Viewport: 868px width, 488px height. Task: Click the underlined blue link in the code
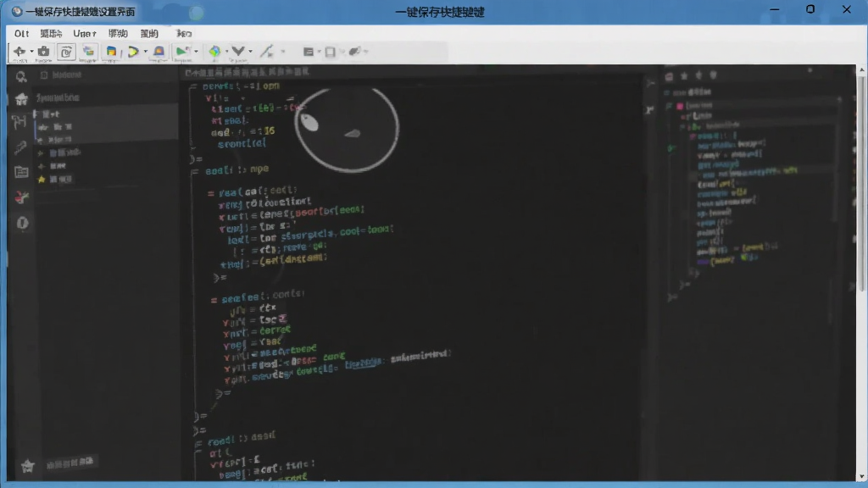tap(363, 363)
